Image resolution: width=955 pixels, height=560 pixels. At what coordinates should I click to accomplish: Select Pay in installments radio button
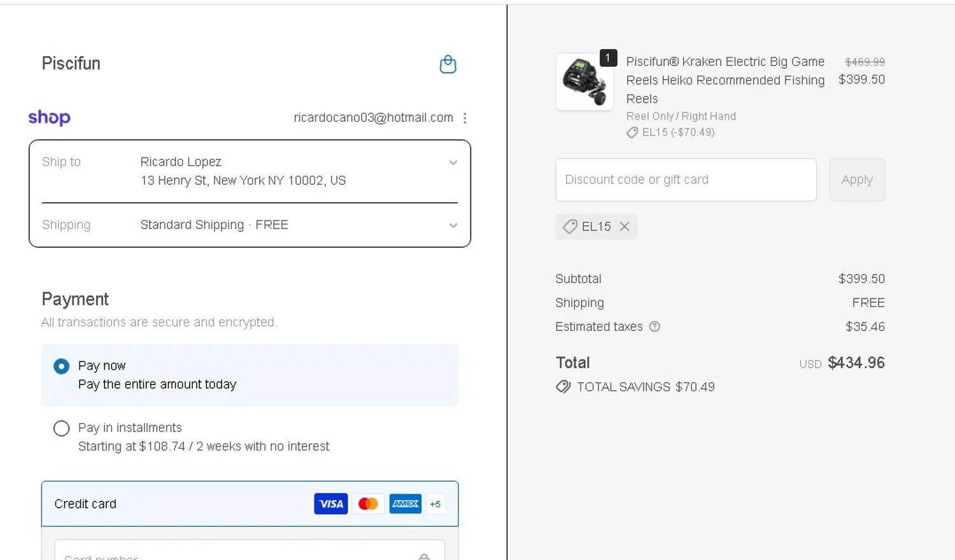pyautogui.click(x=61, y=428)
